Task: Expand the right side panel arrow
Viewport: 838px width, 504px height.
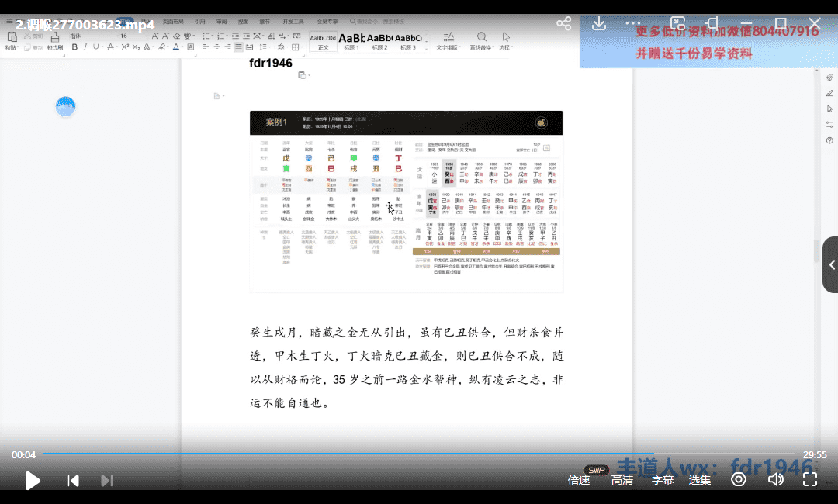Action: 831,264
